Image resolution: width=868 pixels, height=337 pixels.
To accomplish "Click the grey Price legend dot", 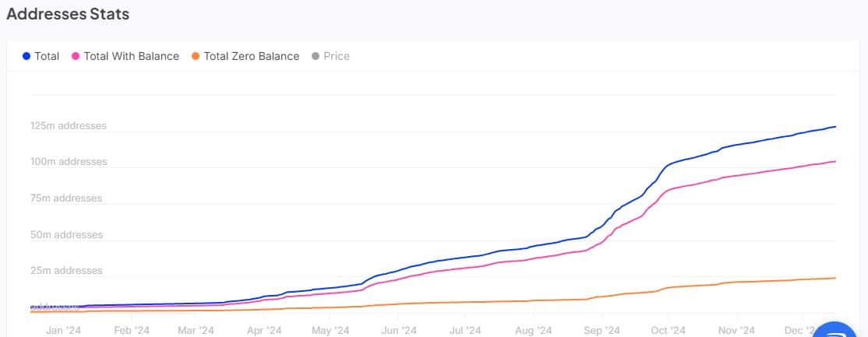I will (x=316, y=56).
